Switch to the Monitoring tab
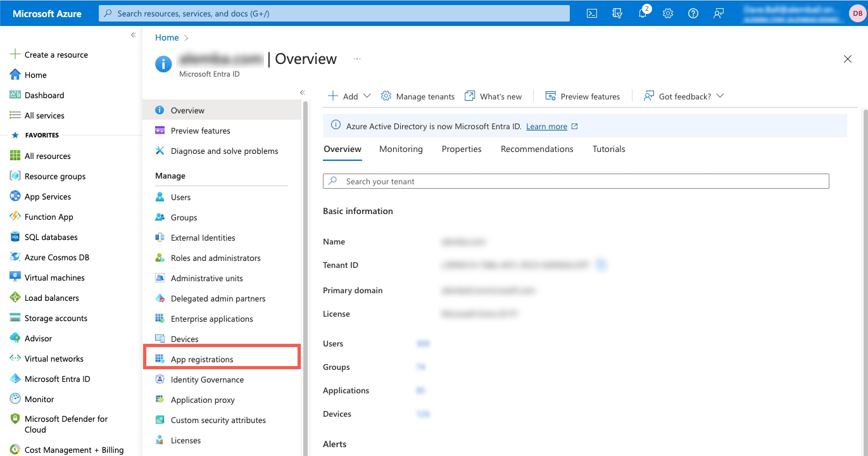The height and width of the screenshot is (456, 868). (401, 149)
